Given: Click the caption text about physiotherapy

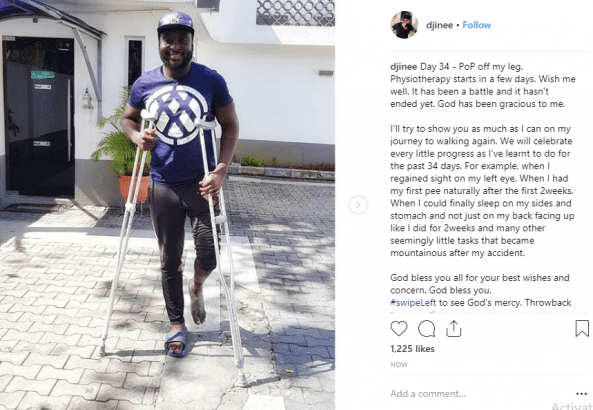Looking at the screenshot, I should coord(483,85).
